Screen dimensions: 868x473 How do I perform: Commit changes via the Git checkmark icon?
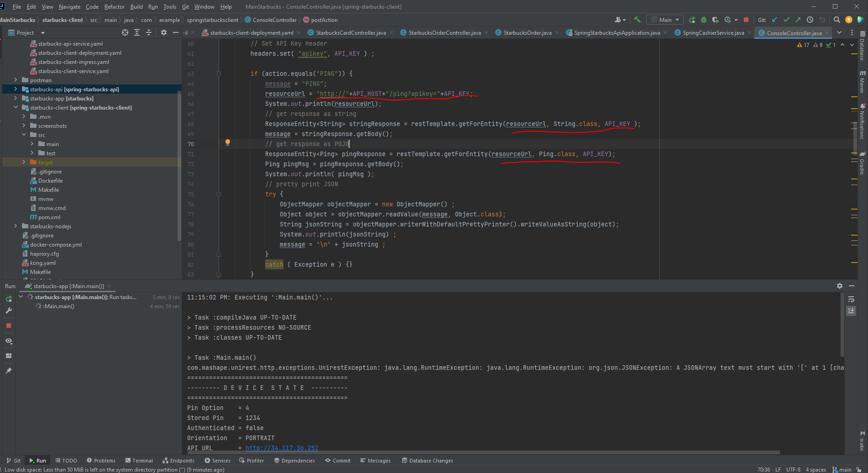[x=786, y=20]
